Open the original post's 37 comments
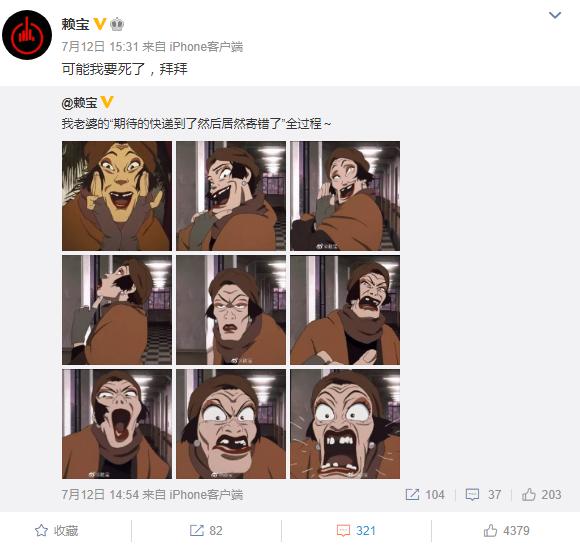Image resolution: width=580 pixels, height=546 pixels. [483, 495]
